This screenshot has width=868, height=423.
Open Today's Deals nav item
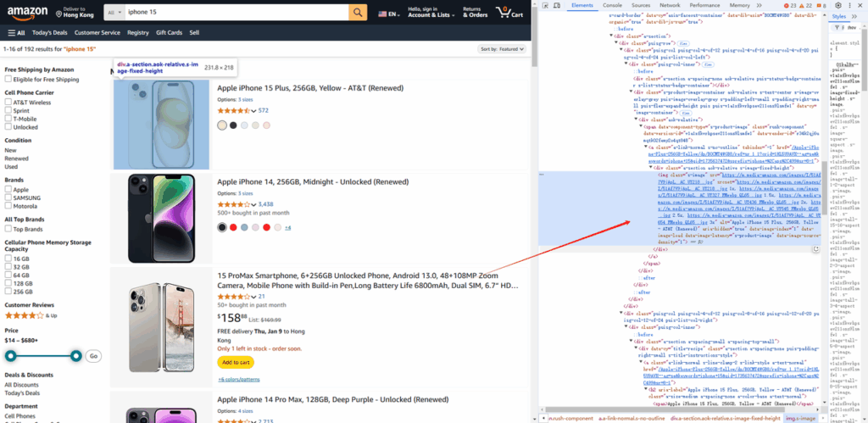tap(50, 33)
